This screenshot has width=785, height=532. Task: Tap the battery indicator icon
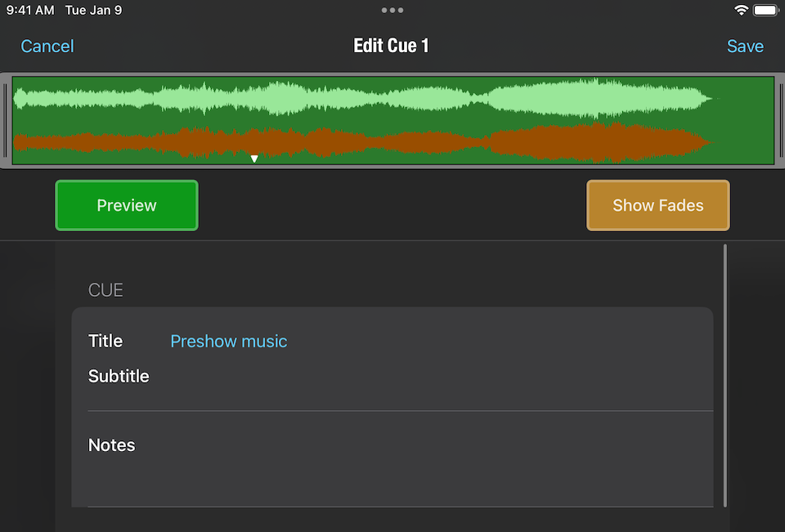[x=765, y=11]
